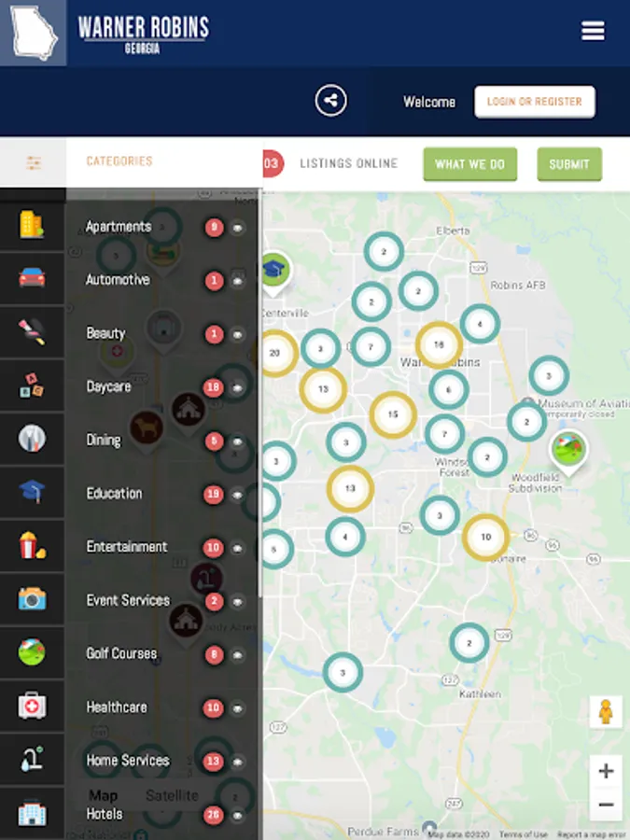Screen dimensions: 630x840
Task: Select the Entertainment popcorn icon
Action: pos(32,545)
